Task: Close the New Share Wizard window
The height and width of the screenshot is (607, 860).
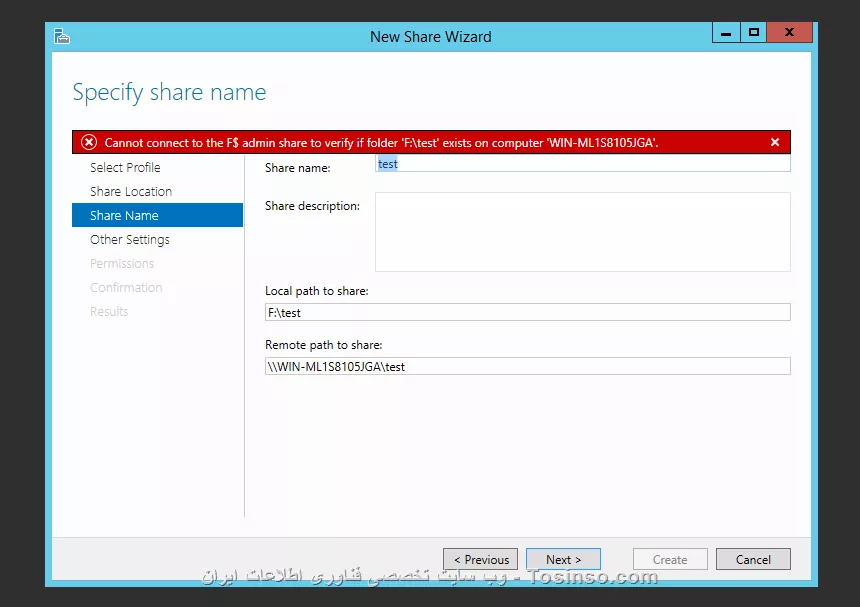Action: (x=789, y=32)
